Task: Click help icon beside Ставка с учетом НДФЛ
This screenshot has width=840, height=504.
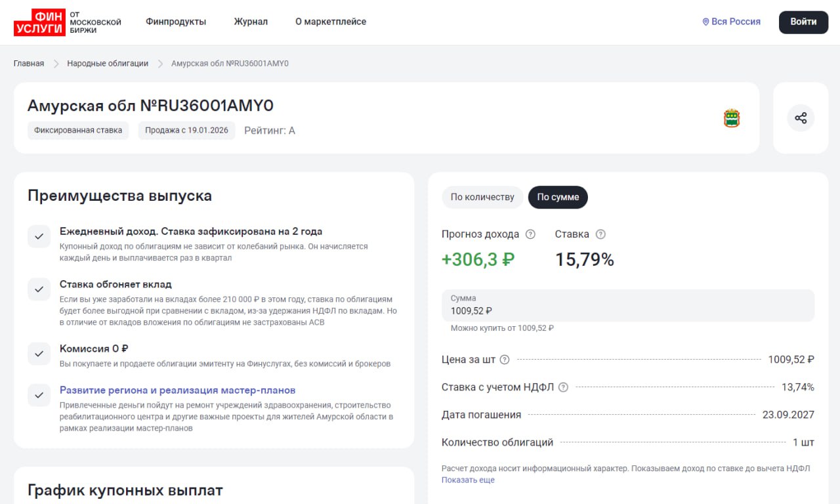Action: [563, 387]
